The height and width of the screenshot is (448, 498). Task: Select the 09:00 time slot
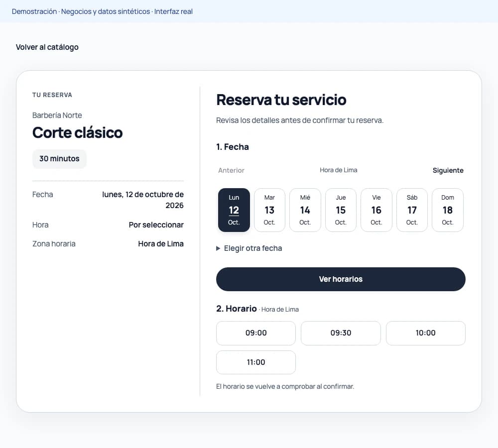(255, 333)
